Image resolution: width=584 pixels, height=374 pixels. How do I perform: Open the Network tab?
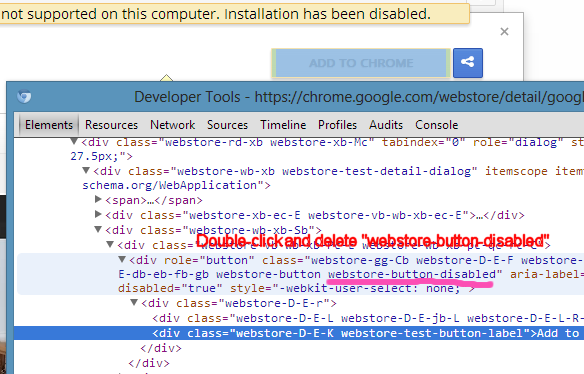click(172, 125)
